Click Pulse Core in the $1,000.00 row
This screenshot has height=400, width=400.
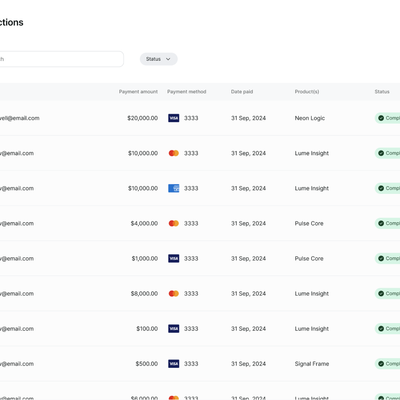tap(309, 258)
